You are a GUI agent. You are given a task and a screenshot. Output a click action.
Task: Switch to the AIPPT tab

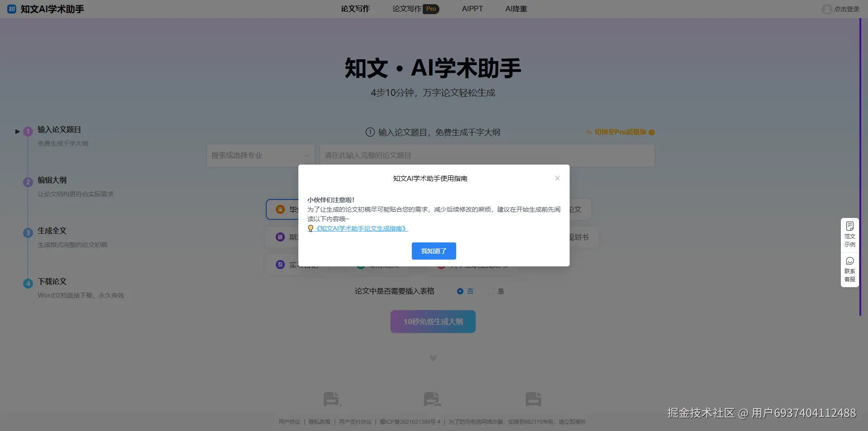[472, 9]
